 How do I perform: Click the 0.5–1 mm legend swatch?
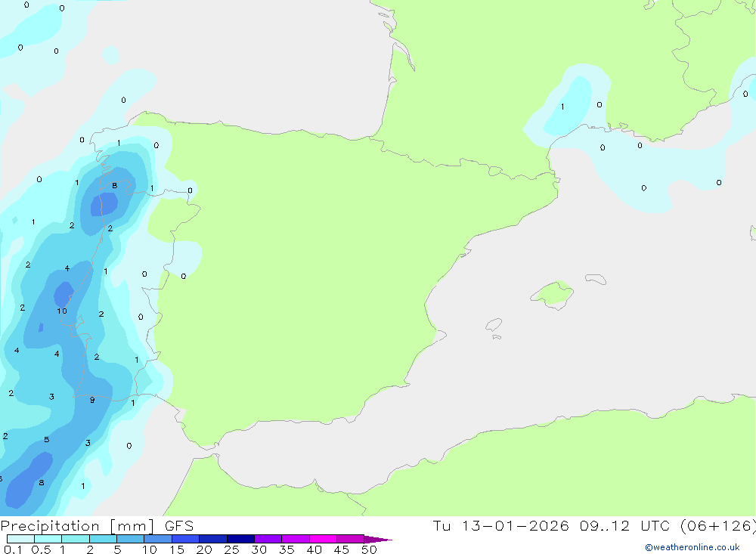tap(48, 539)
